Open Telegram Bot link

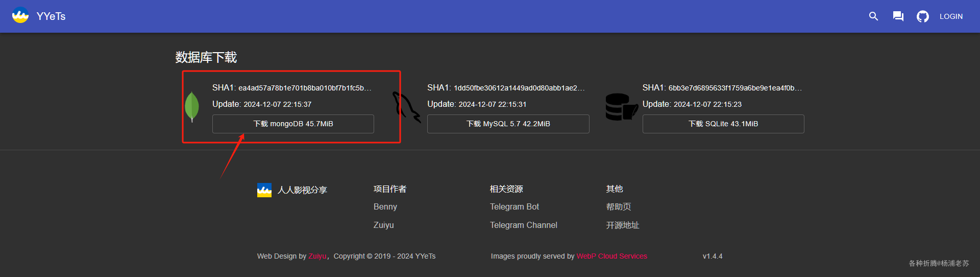click(x=514, y=206)
